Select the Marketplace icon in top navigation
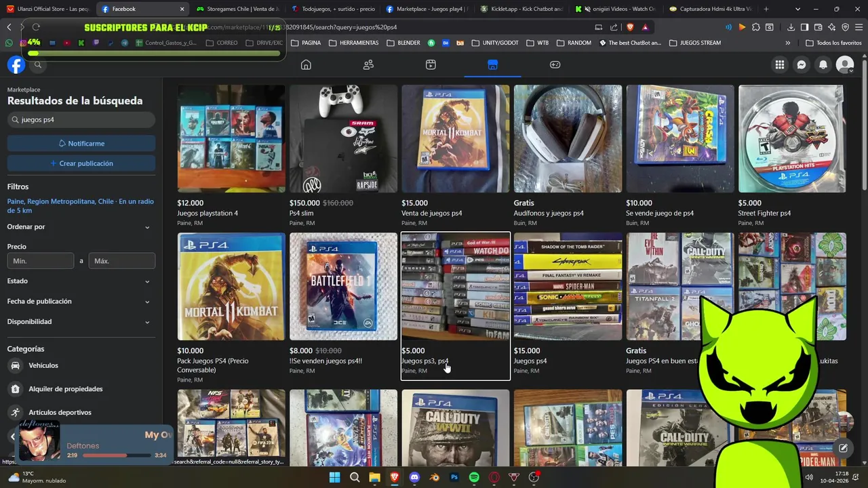This screenshot has width=868, height=488. (x=492, y=64)
